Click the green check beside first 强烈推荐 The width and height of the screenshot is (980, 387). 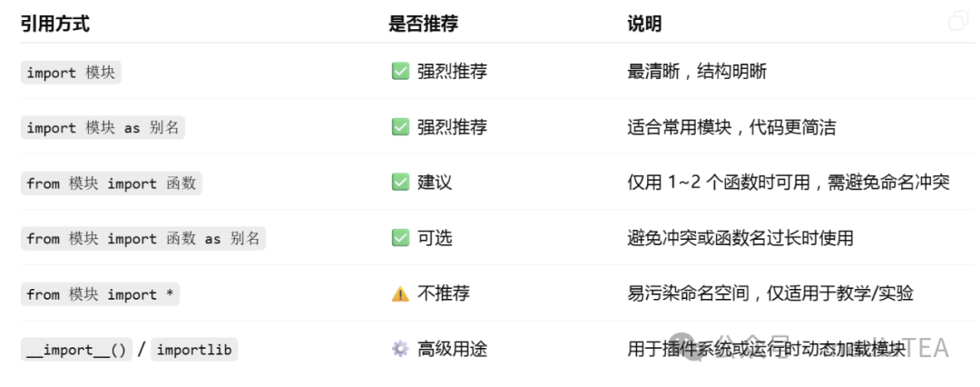click(400, 72)
